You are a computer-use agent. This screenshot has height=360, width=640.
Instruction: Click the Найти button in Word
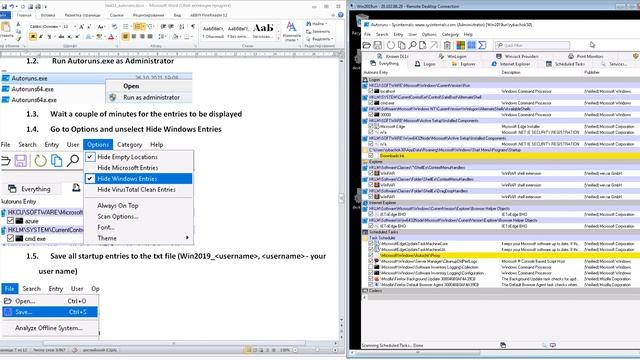318,24
